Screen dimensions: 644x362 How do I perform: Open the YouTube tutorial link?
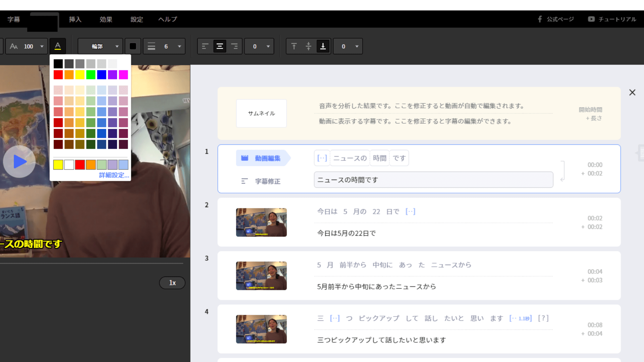point(612,19)
